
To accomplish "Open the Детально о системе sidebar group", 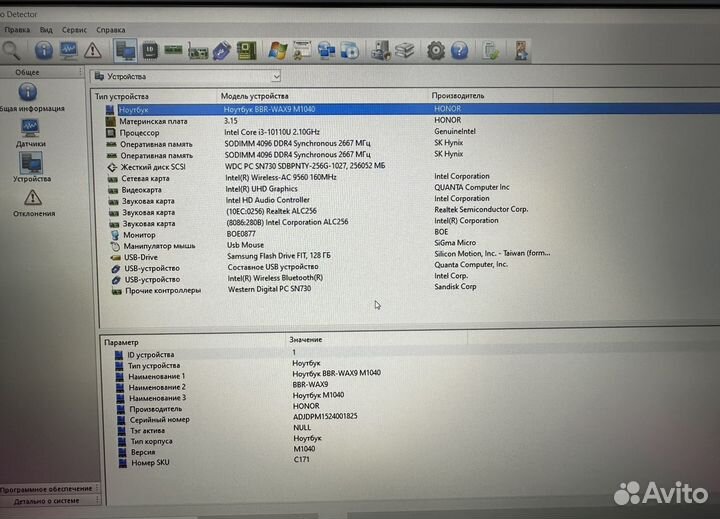I will tap(47, 501).
